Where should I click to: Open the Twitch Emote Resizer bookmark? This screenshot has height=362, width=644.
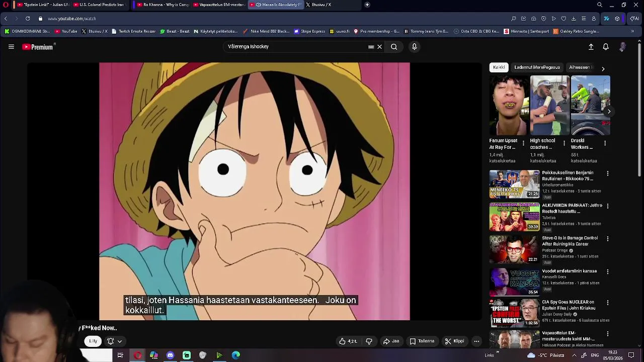coord(133,31)
